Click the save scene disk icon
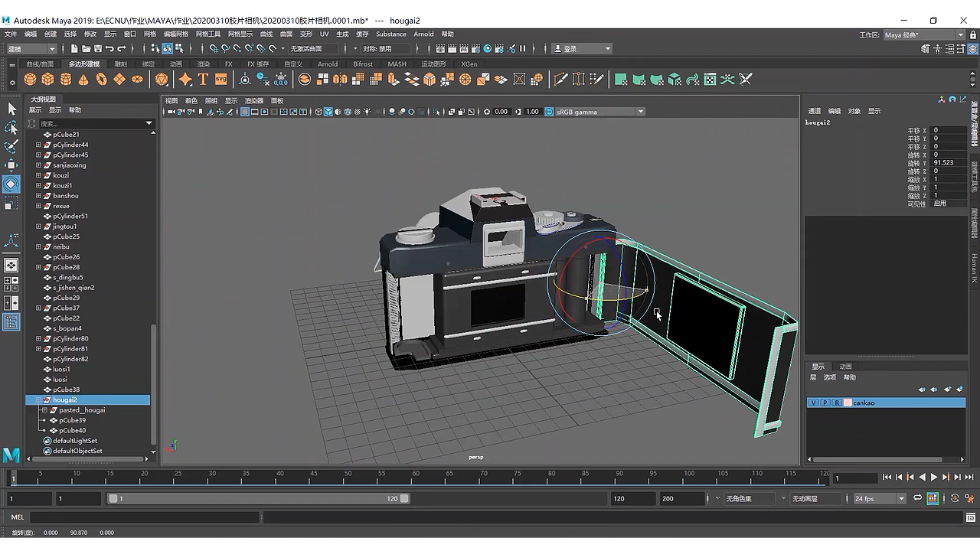Screen dimensions: 980x551 coord(97,48)
